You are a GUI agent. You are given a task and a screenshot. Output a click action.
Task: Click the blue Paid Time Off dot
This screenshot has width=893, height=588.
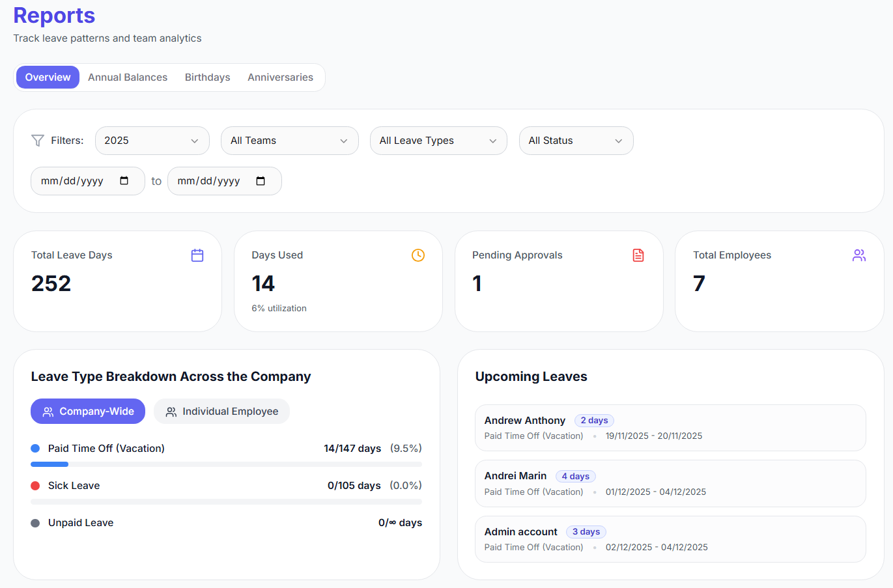(35, 448)
